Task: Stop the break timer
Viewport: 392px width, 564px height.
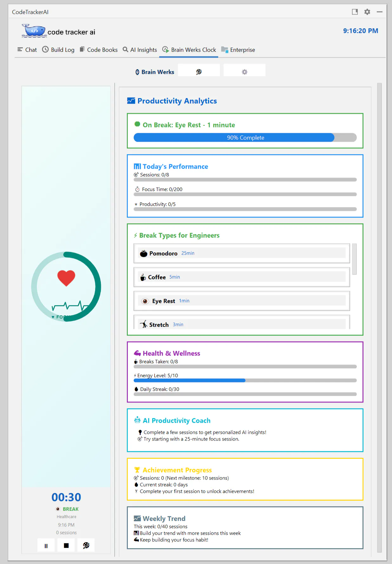Action: pos(66,546)
